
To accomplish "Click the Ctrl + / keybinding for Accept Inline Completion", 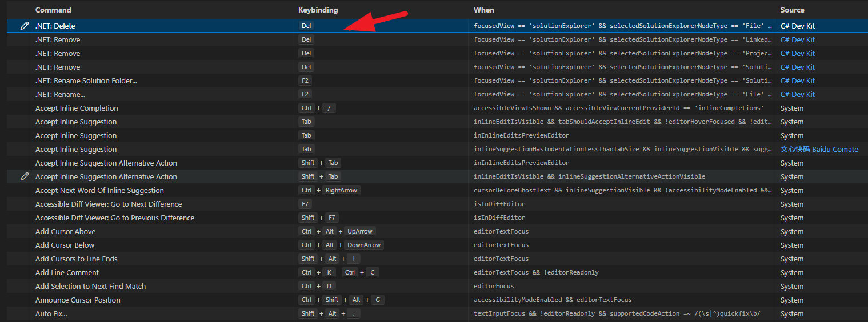I will (x=318, y=108).
